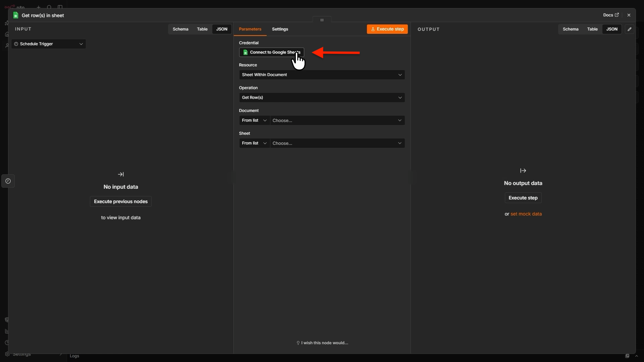
Task: Click the node title Get row(s) in sheet
Action: pyautogui.click(x=43, y=15)
